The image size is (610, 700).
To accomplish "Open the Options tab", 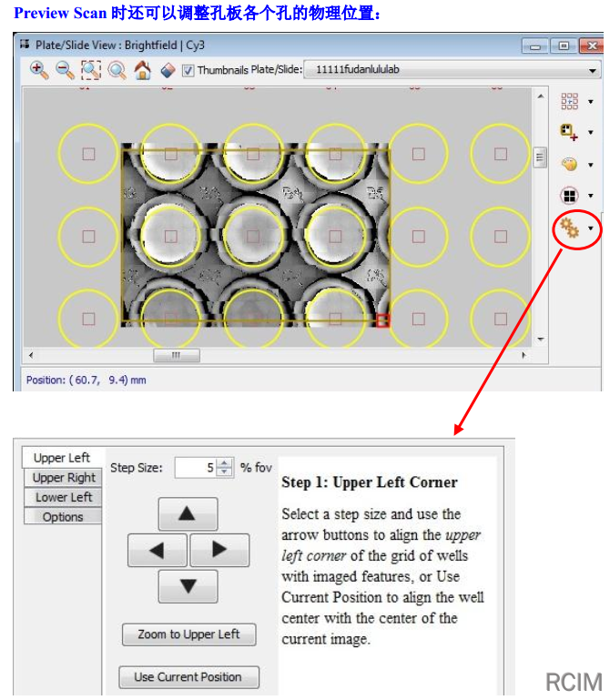I will click(x=63, y=517).
